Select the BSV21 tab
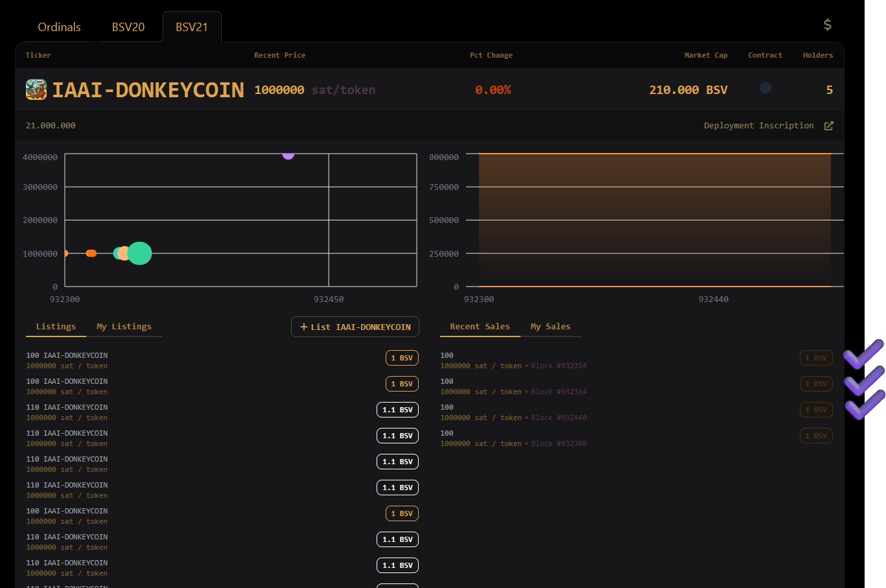 (192, 27)
